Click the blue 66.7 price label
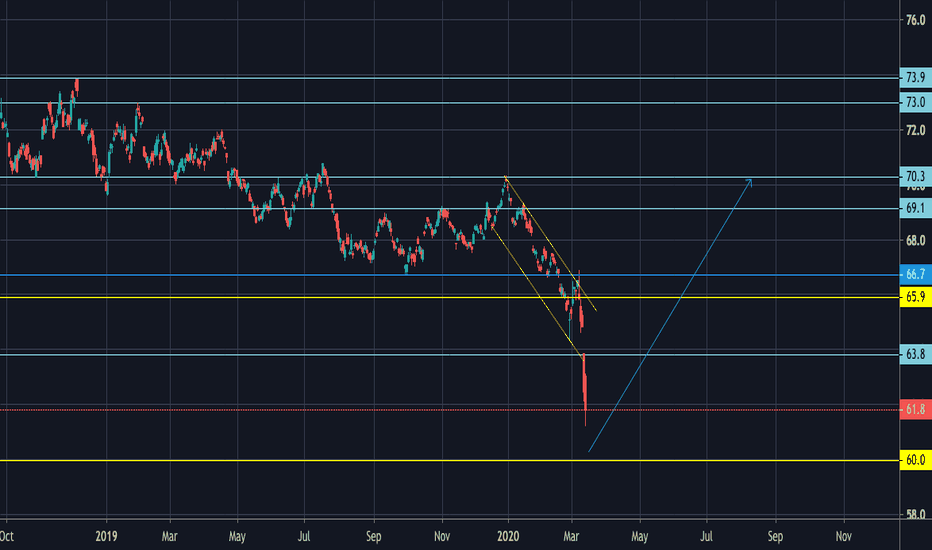The height and width of the screenshot is (550, 932). [915, 274]
